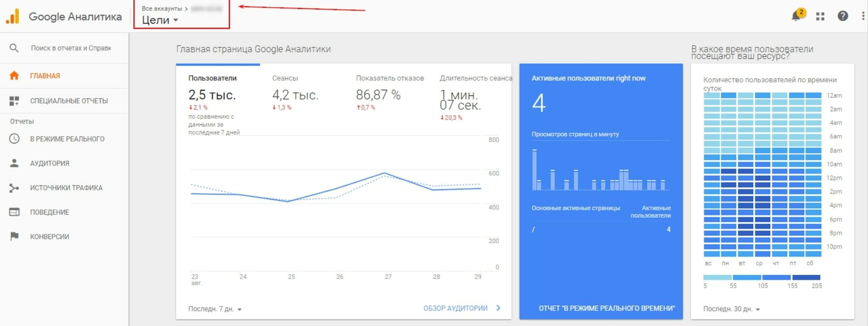This screenshot has width=868, height=326.
Task: Open the help question mark icon
Action: [843, 16]
